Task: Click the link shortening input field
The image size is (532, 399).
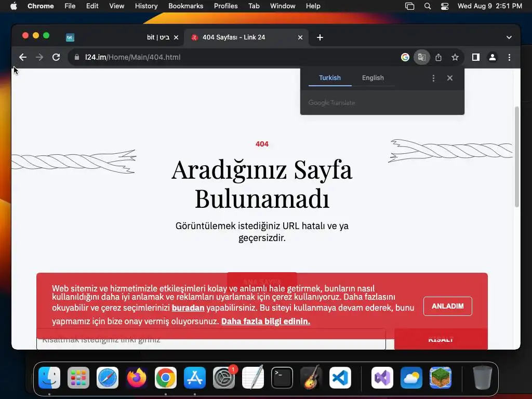Action: click(211, 339)
